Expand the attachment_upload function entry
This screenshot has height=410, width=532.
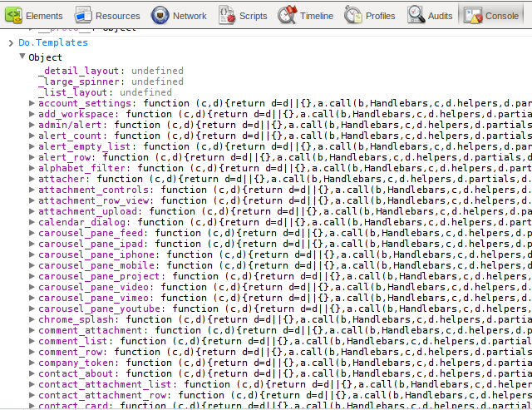32,211
